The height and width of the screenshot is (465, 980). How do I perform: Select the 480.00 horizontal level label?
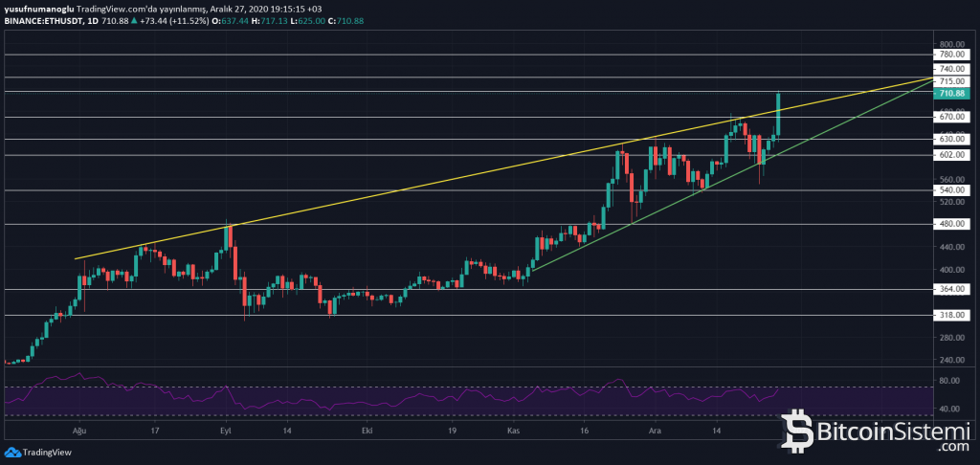pyautogui.click(x=951, y=224)
